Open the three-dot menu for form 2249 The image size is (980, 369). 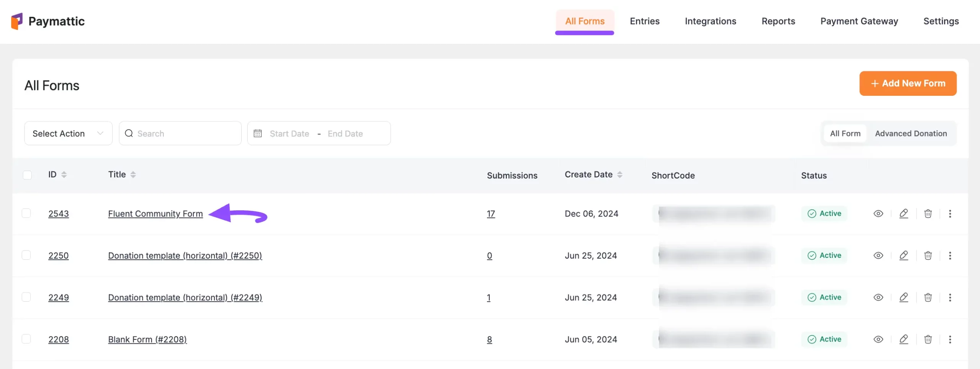tap(950, 297)
